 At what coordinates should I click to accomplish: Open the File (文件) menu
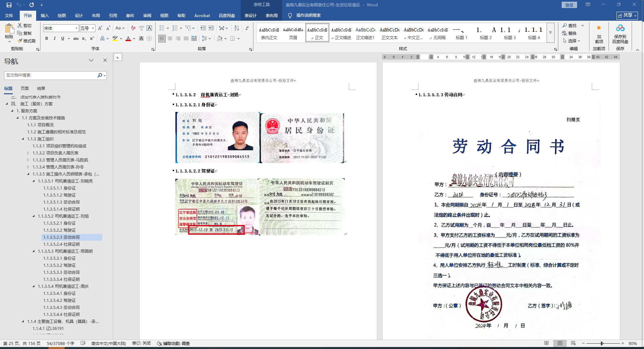[9, 16]
